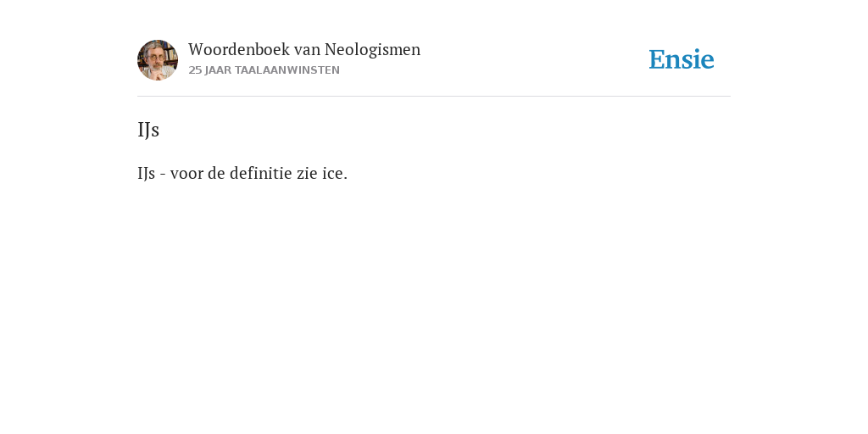Open the Woordenboek van Neologismen title

click(x=304, y=50)
